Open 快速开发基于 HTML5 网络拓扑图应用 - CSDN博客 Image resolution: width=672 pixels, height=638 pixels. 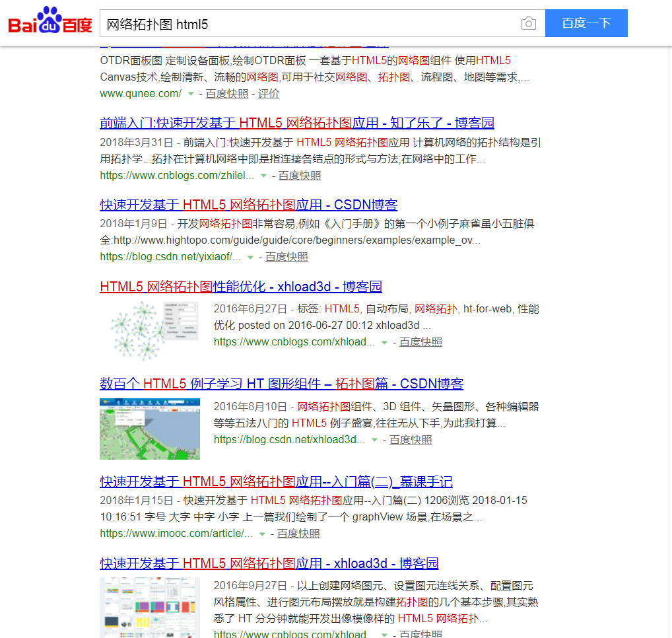coord(249,205)
